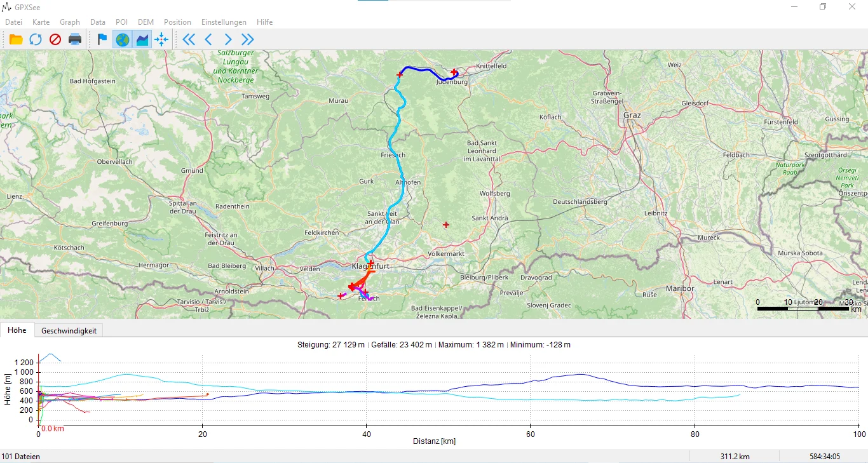This screenshot has height=463, width=868.
Task: Jump to last file with double-right arrows
Action: click(248, 39)
